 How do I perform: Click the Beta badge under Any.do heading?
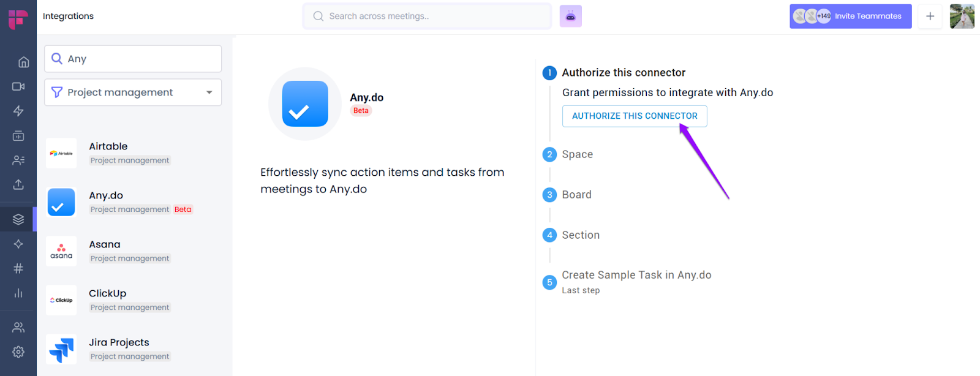pyautogui.click(x=361, y=111)
